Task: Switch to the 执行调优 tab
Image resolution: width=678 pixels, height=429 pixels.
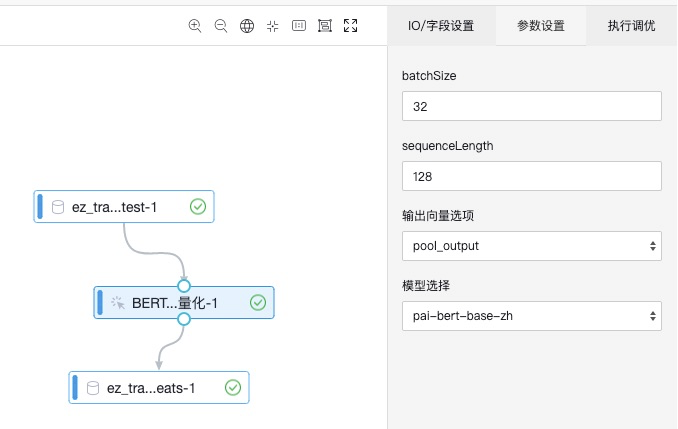Action: pyautogui.click(x=631, y=26)
